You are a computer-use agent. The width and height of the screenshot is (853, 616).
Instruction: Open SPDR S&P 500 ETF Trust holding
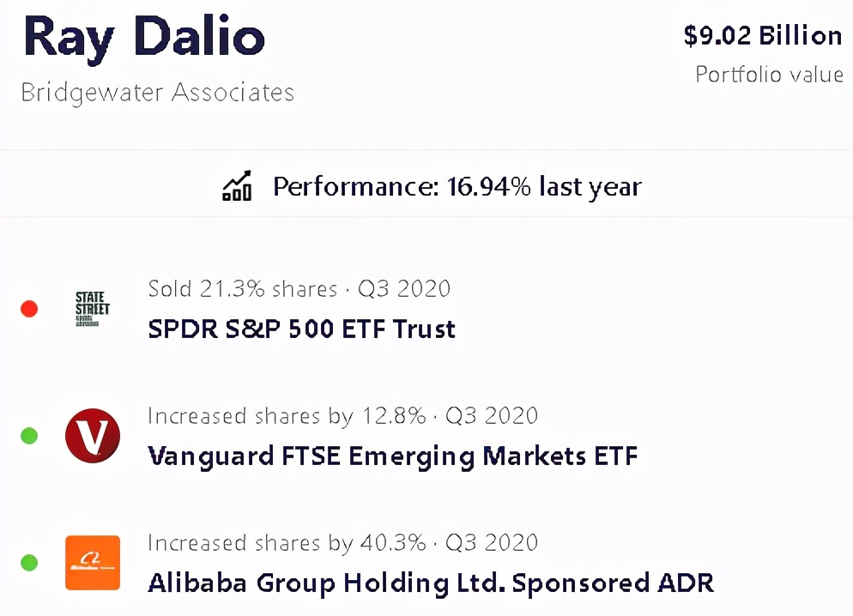click(x=301, y=329)
